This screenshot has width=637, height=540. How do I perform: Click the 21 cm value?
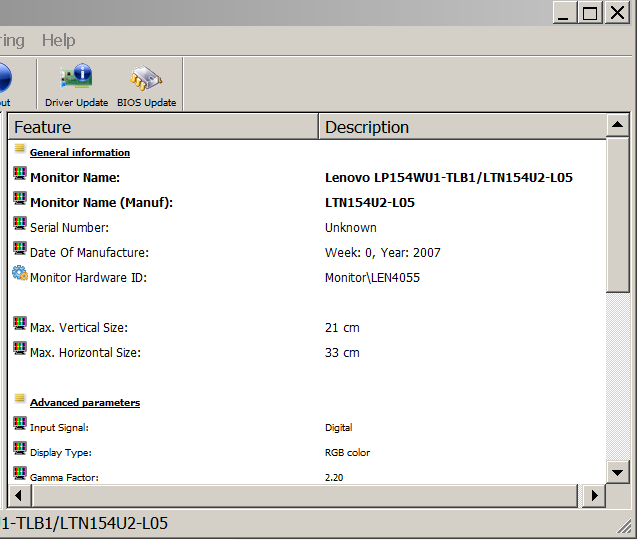[x=342, y=327]
